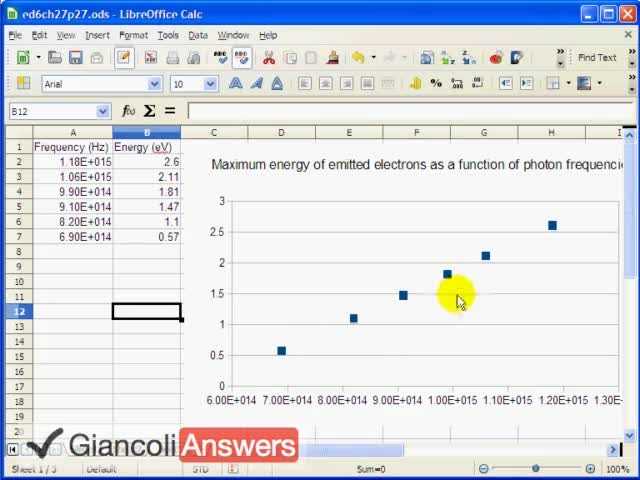Click the Copy icon
The image size is (640, 480).
(x=290, y=58)
